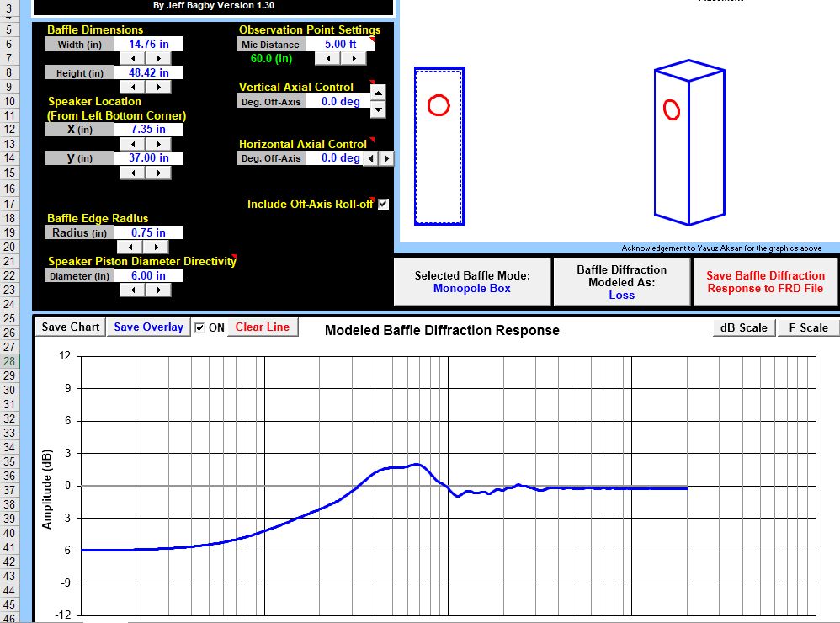
Task: Select horizontal Deg. Off-Axis 0.0 deg cell
Action: coord(335,158)
